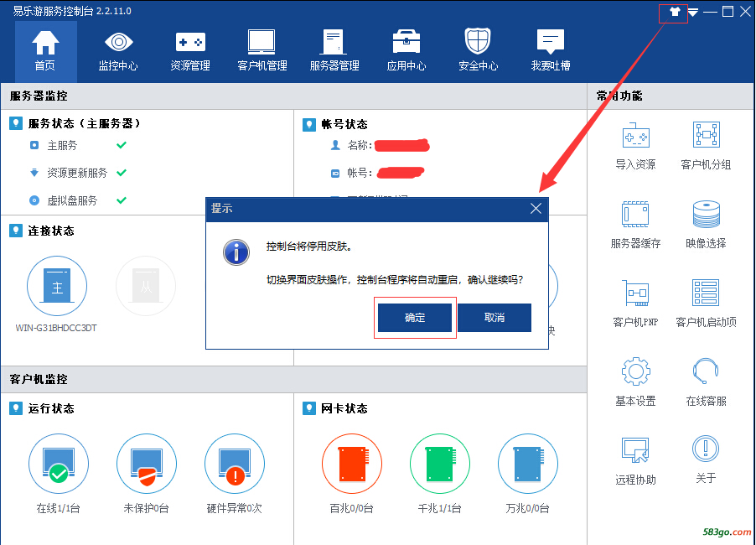756x545 pixels.
Task: Close the 提示 dialog with X
Action: point(536,208)
